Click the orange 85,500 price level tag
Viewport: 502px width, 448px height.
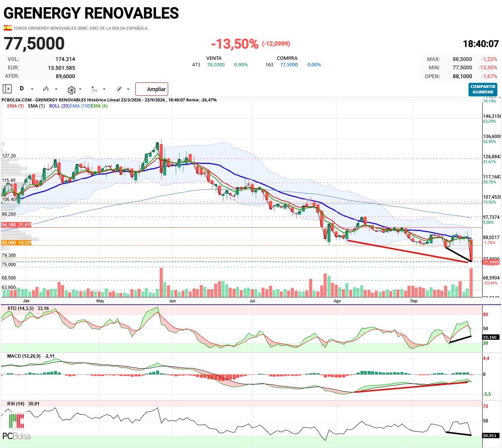(x=16, y=243)
